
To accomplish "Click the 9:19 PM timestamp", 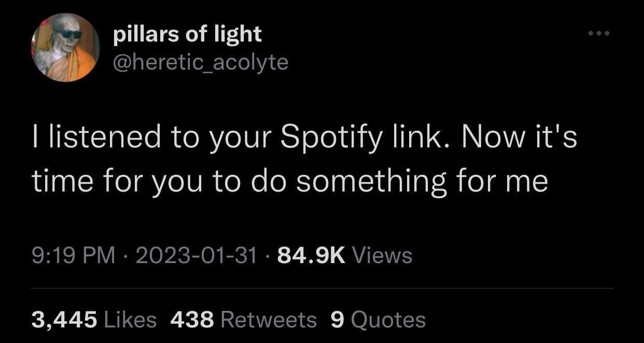I will [x=73, y=255].
